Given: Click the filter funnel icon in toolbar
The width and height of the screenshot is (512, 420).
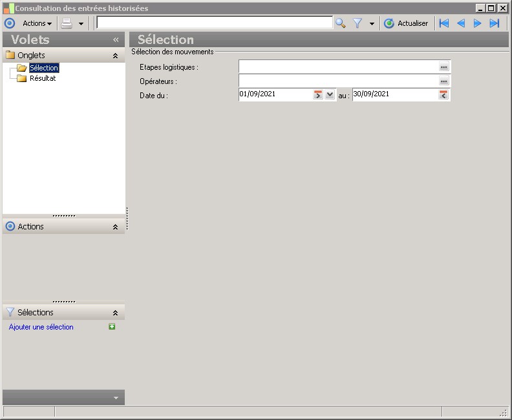Looking at the screenshot, I should pyautogui.click(x=357, y=23).
